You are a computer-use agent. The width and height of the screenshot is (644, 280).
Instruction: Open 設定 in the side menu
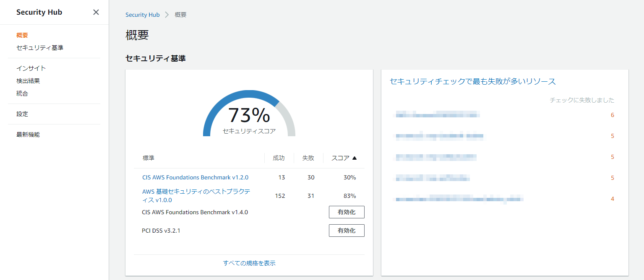(22, 114)
